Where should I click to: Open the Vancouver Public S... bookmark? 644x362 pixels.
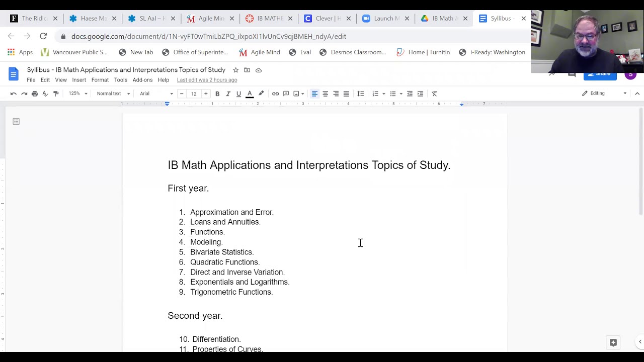74,52
